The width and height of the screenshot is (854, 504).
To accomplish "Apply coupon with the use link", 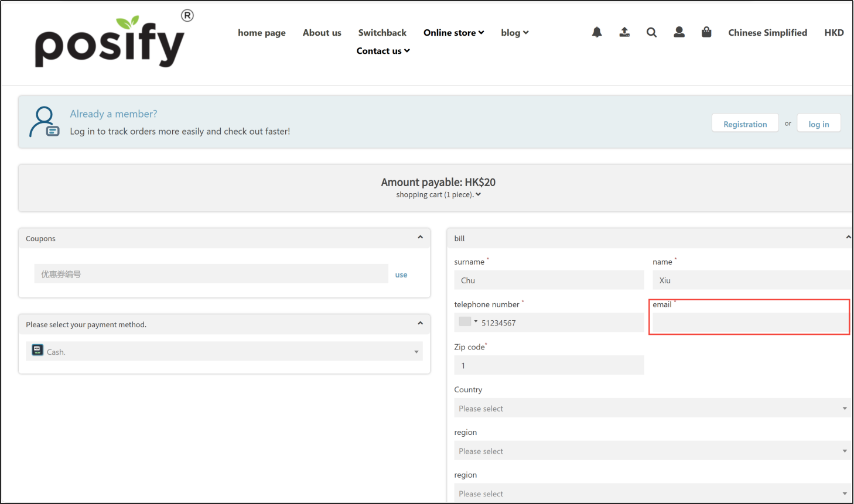I will pyautogui.click(x=401, y=275).
